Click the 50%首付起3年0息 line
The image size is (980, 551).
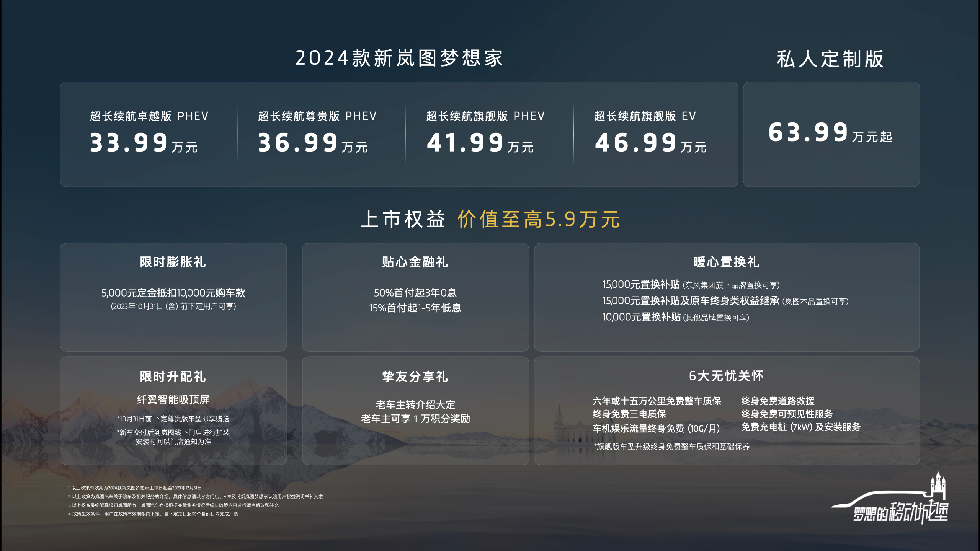[415, 293]
